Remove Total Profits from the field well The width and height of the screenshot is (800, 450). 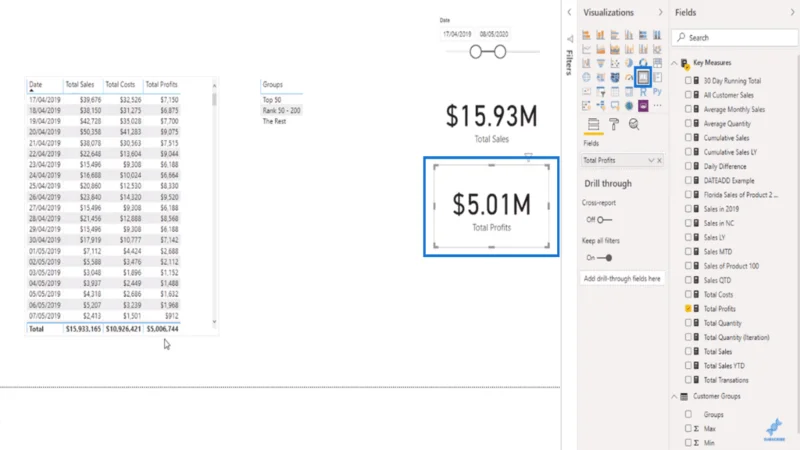[x=659, y=160]
